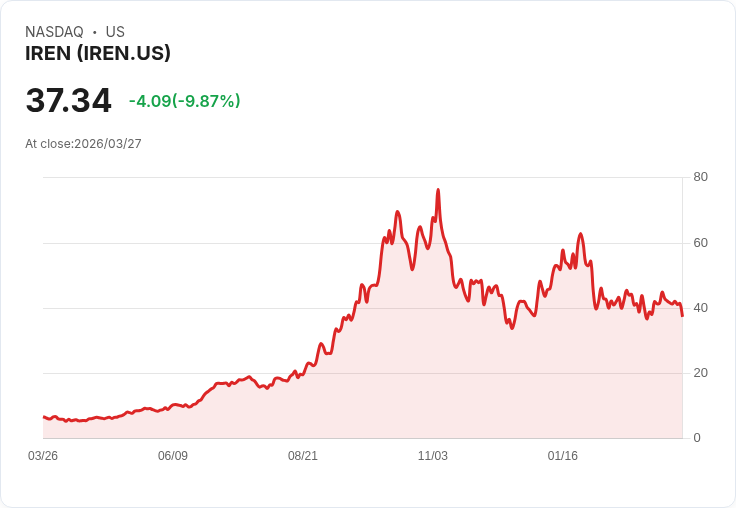The image size is (736, 508).
Task: Click the leftmost start of the price line
Action: [44, 417]
